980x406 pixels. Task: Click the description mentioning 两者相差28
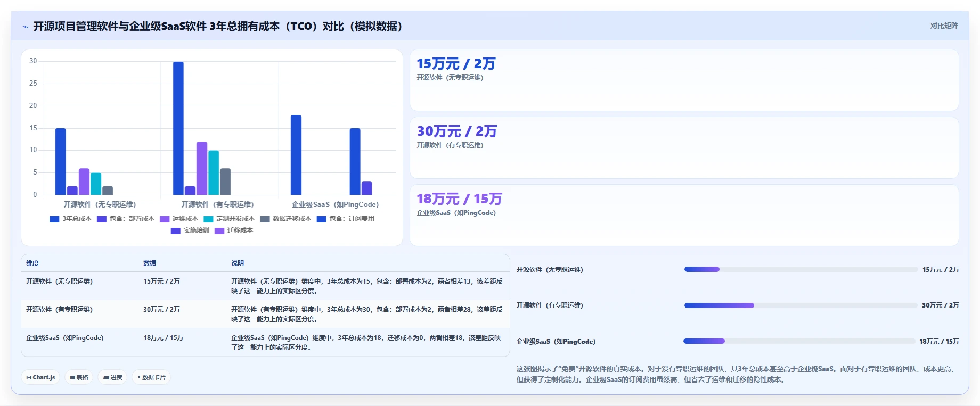point(367,314)
